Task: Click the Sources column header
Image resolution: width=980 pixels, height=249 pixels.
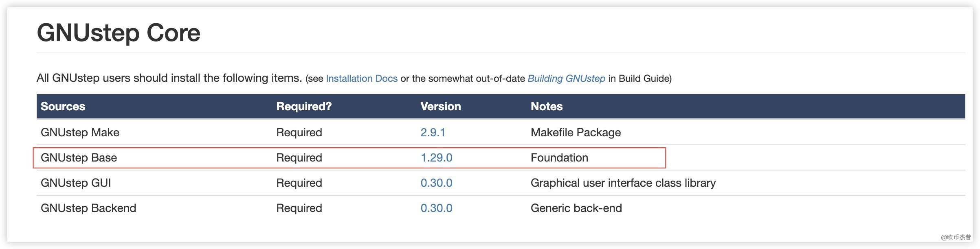Action: click(x=63, y=107)
